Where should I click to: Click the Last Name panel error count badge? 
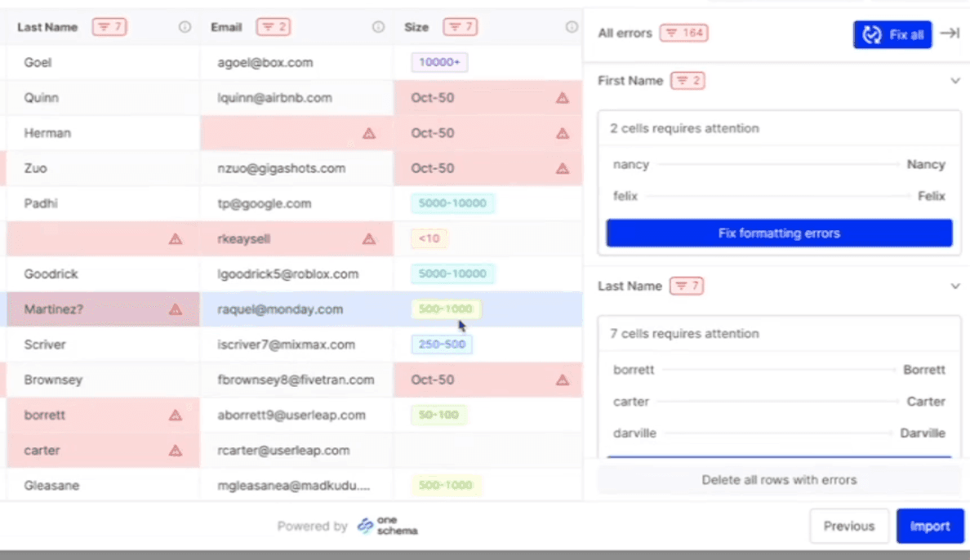687,286
